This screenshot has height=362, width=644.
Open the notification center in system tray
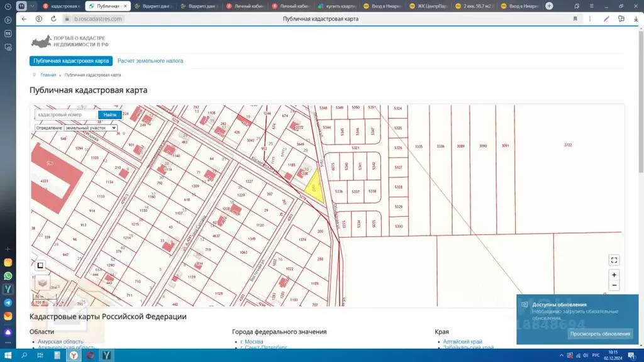pos(631,356)
